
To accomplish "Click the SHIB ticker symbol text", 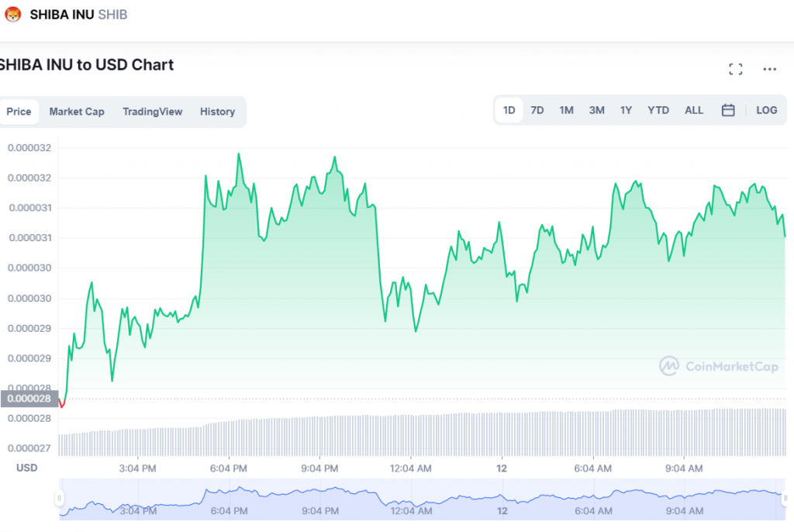I will 112,15.
